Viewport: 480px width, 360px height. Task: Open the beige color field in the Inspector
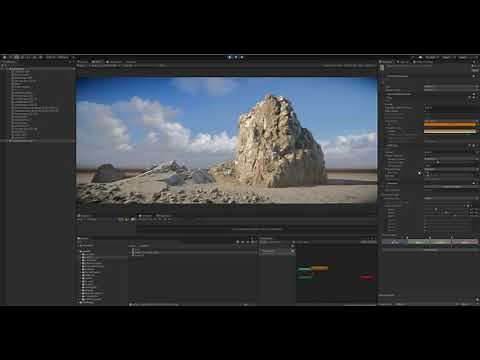(x=449, y=131)
